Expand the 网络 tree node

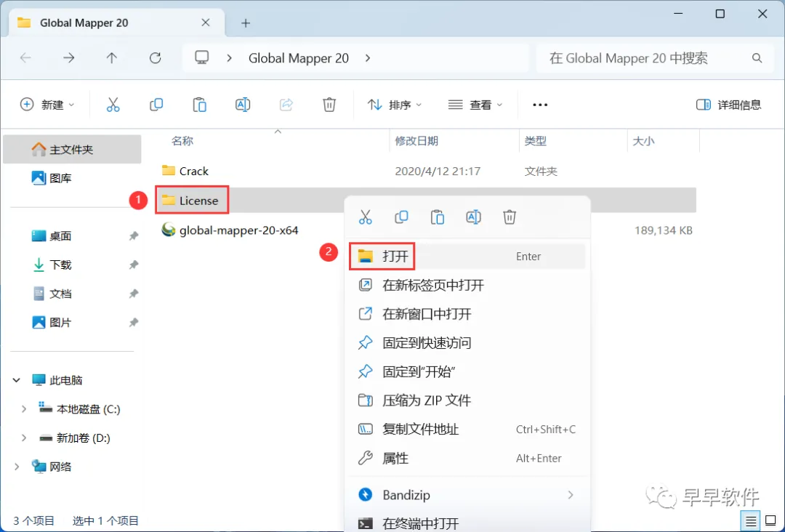[x=17, y=467]
